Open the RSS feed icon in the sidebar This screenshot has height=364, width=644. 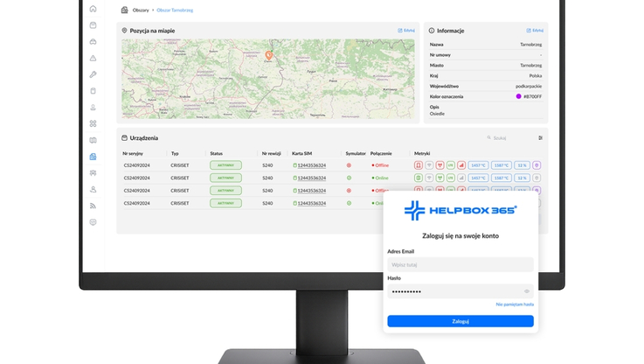tap(93, 206)
